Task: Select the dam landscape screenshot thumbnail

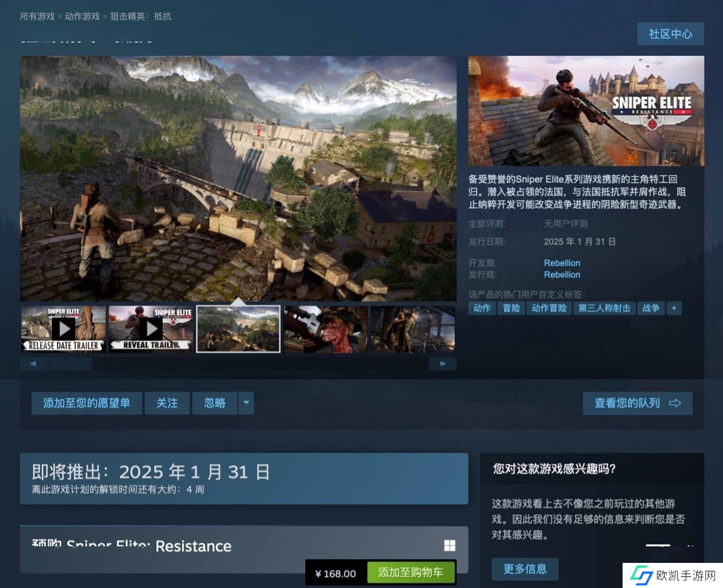Action: (x=238, y=329)
